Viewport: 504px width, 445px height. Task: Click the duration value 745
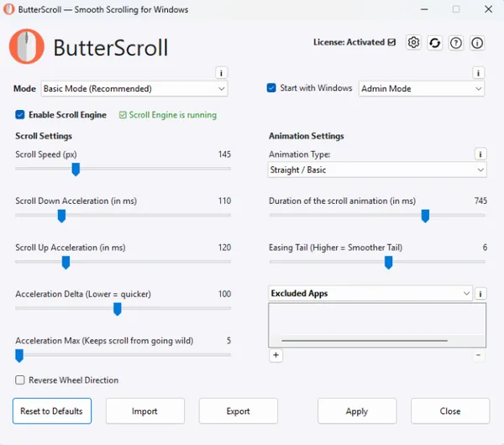(480, 201)
